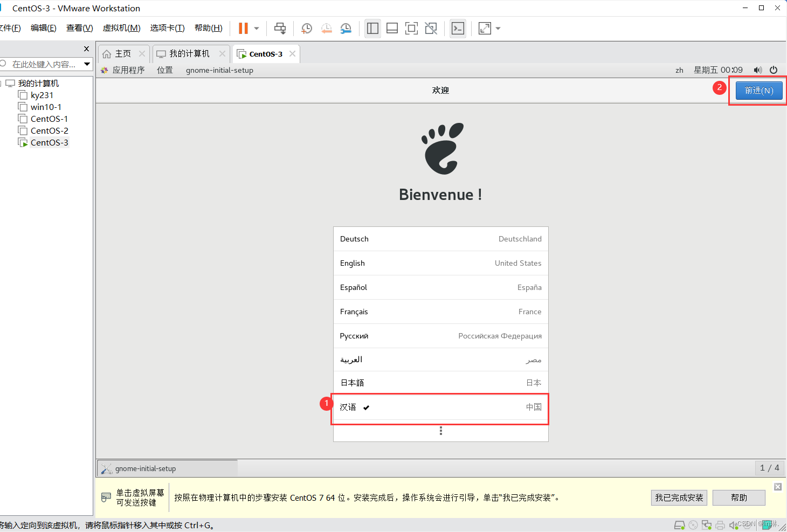Show more languages via three dots
Viewport: 787px width, 532px height.
point(441,431)
